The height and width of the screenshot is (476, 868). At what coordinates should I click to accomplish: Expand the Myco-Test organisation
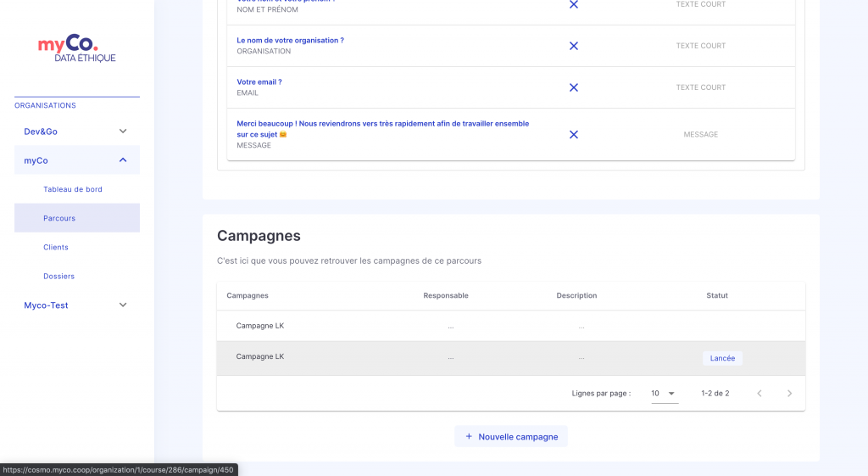pyautogui.click(x=77, y=305)
